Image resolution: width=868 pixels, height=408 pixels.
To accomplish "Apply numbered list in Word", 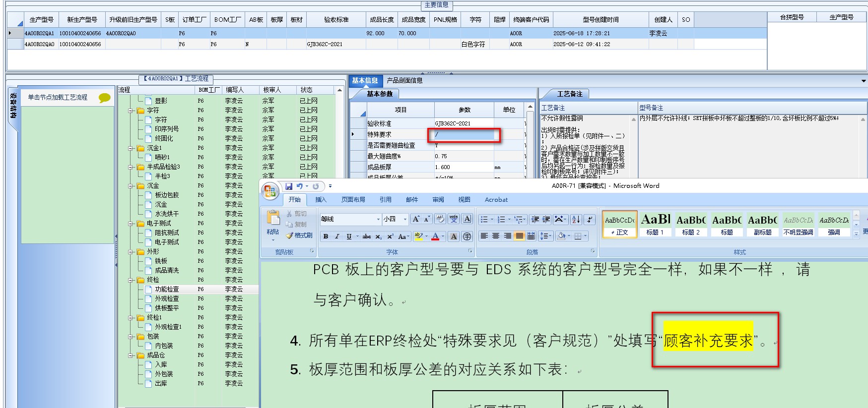I will (x=501, y=220).
